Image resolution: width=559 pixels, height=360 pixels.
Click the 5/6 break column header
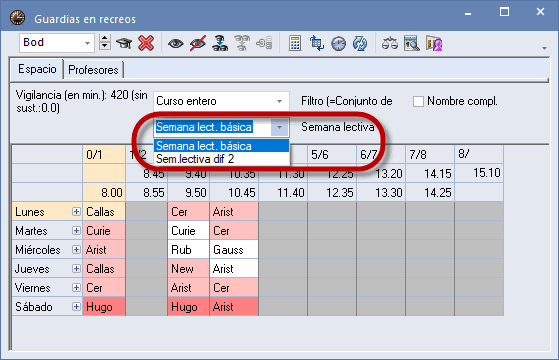(332, 155)
